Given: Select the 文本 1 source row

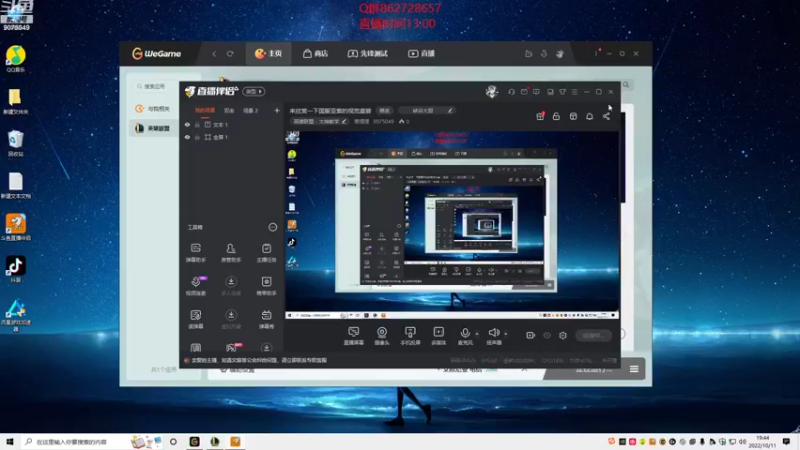Looking at the screenshot, I should 232,124.
